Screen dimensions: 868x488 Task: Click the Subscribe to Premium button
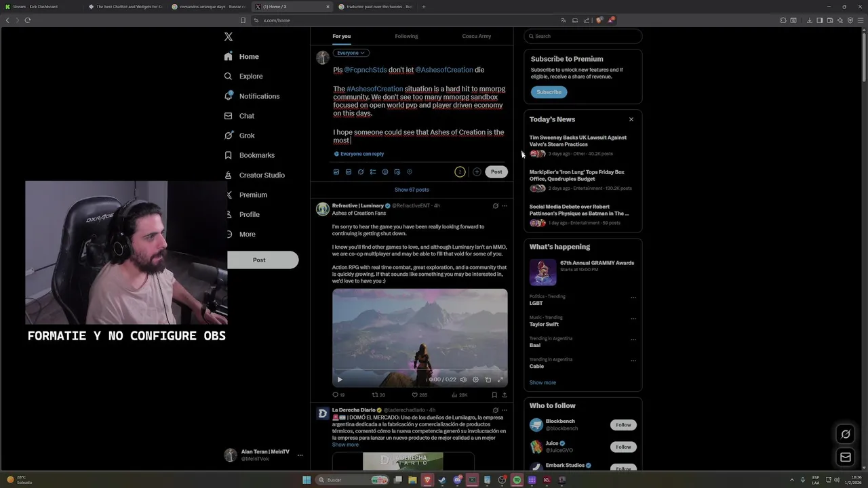tap(549, 92)
